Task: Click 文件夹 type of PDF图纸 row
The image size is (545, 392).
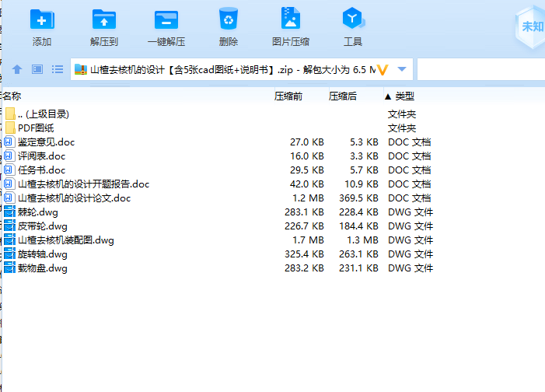Action: (402, 128)
